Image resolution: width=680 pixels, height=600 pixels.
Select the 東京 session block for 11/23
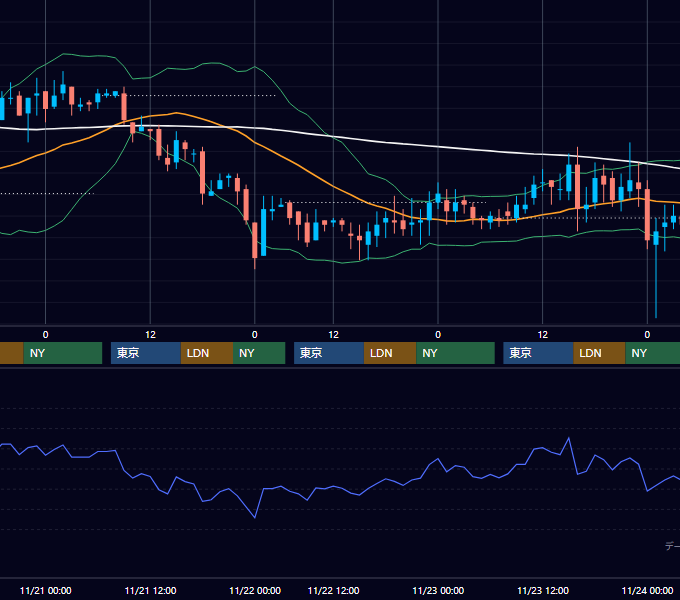click(538, 353)
